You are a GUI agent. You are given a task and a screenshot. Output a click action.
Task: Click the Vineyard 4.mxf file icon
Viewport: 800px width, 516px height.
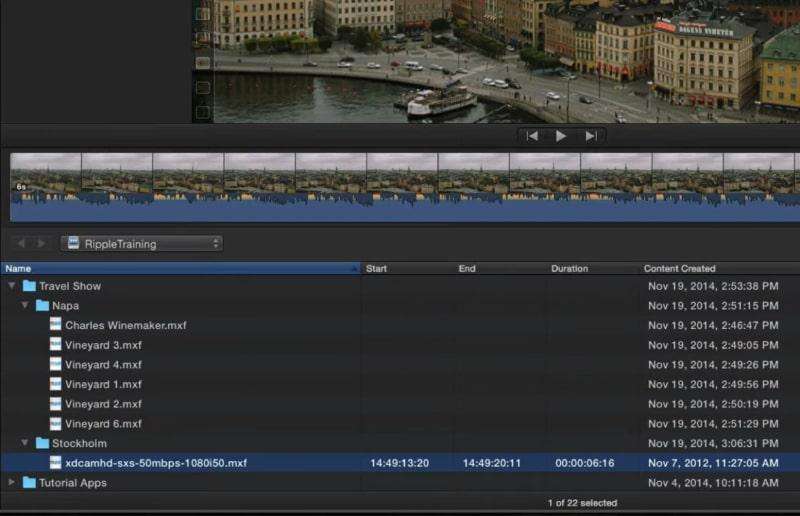click(56, 364)
